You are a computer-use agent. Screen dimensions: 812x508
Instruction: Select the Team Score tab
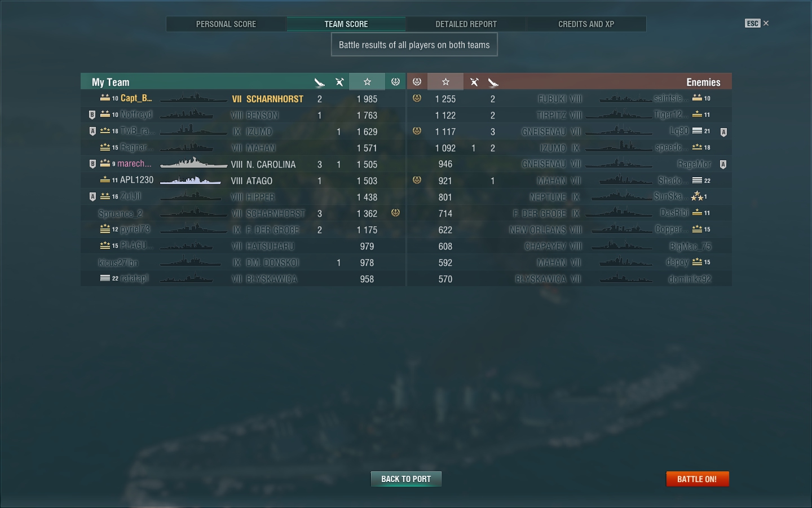(346, 24)
